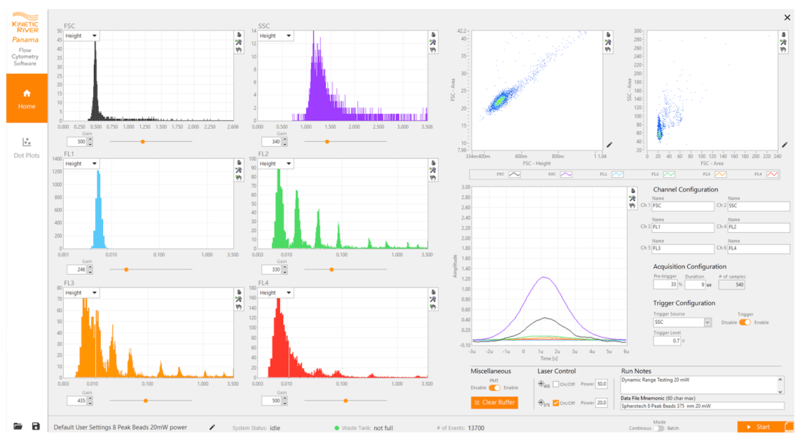Open the FL4 Height dropdown
Image resolution: width=800 pixels, height=435 pixels.
(276, 293)
